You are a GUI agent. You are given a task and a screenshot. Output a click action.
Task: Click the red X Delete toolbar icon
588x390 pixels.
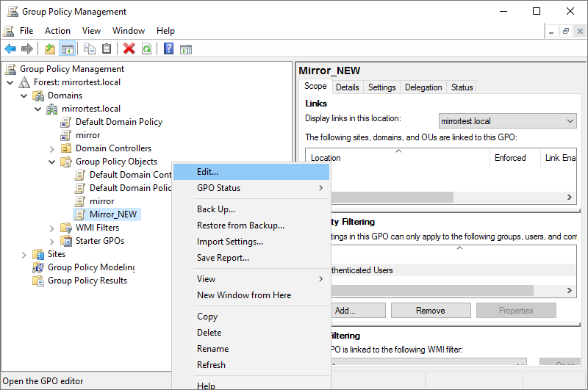(129, 48)
